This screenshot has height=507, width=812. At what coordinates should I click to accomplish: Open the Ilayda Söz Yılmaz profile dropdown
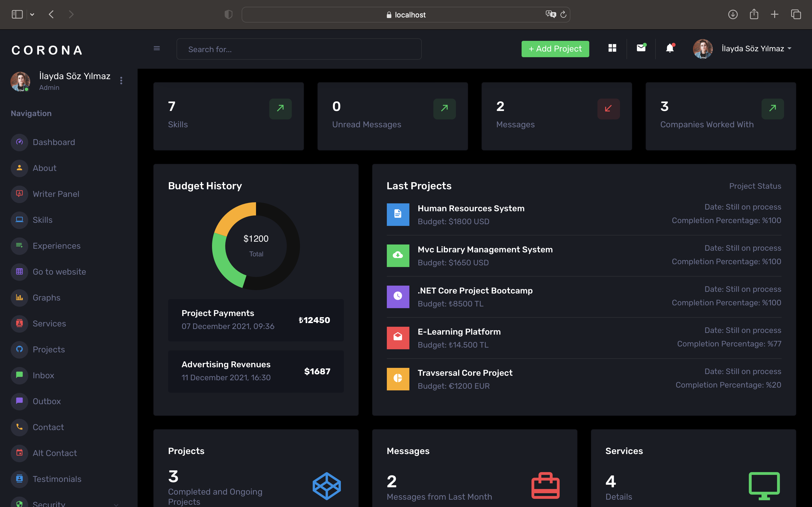point(756,49)
